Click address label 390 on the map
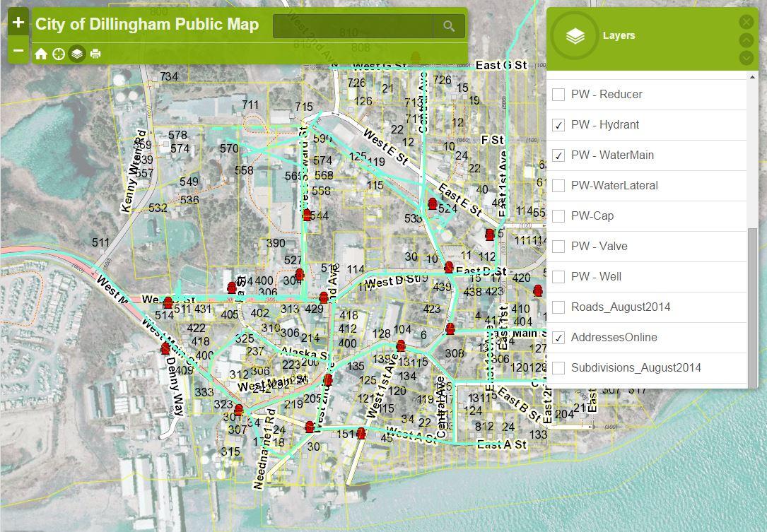767x532 pixels. pyautogui.click(x=276, y=243)
